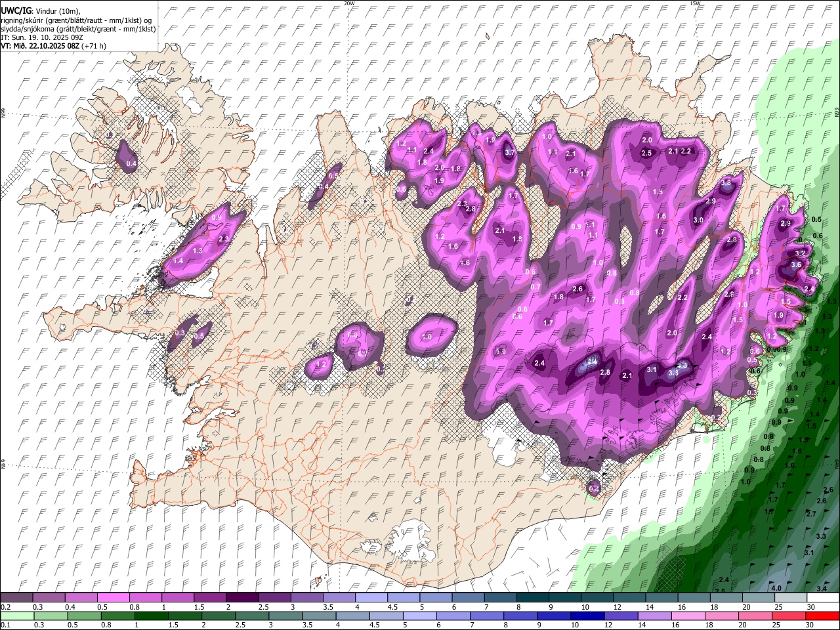Screen dimensions: 840x630
Task: Click the '20W' longitude label
Action: [x=349, y=3]
